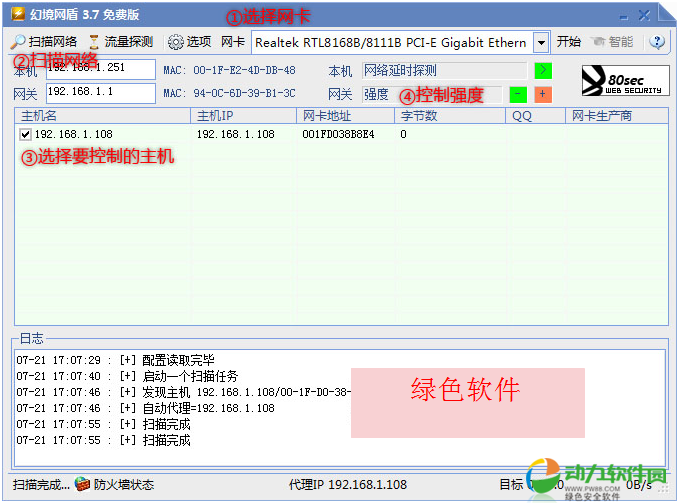
Task: Decrease control strength with green minus button
Action: pyautogui.click(x=518, y=94)
